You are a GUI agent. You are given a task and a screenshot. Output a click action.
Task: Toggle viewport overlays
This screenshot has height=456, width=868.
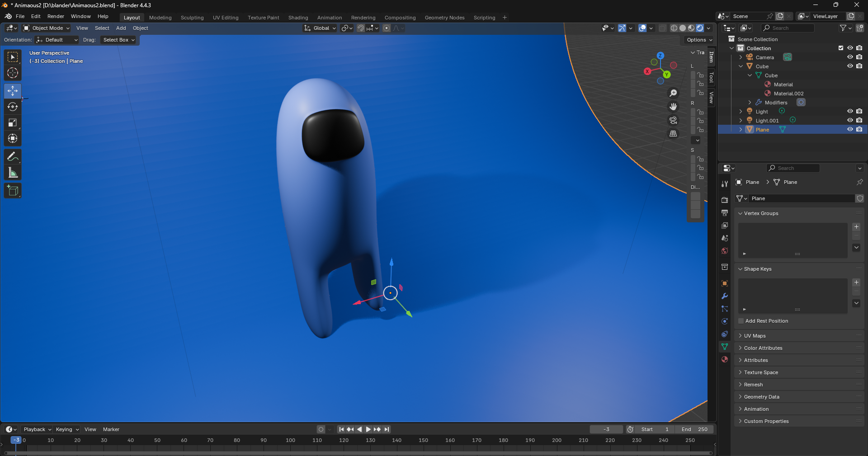pos(642,28)
